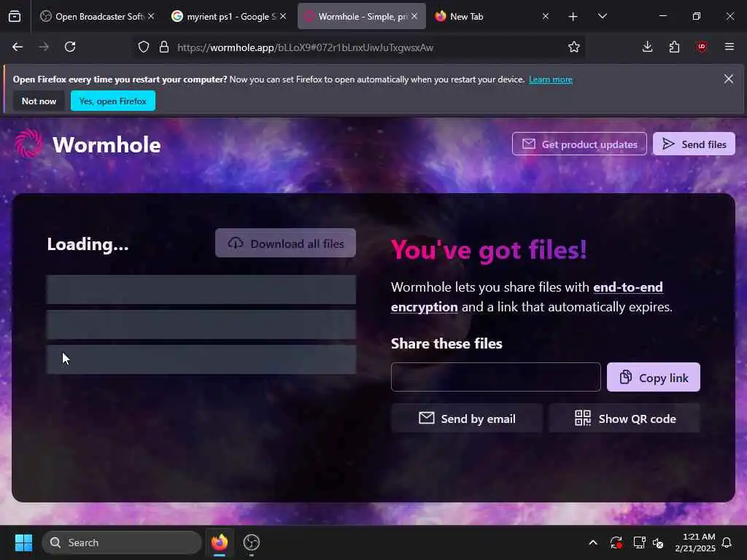Open the extensions puzzle icon
This screenshot has width=747, height=560.
(x=674, y=47)
